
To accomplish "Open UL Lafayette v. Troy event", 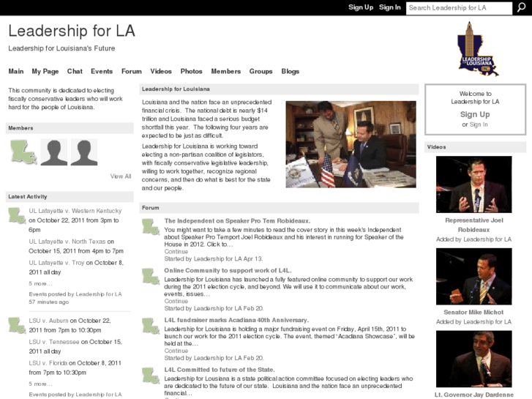I will (x=56, y=263).
